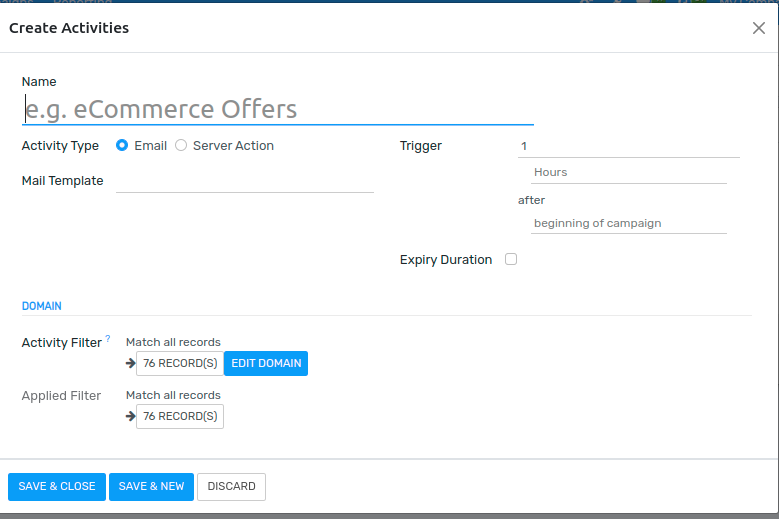
Task: Click the DOMAIN section heading
Action: pos(42,306)
